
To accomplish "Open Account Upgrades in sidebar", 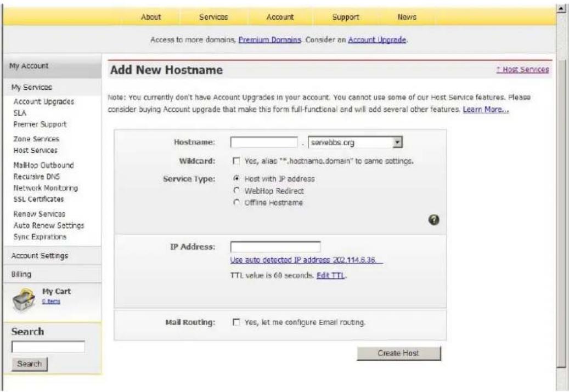I will [43, 101].
